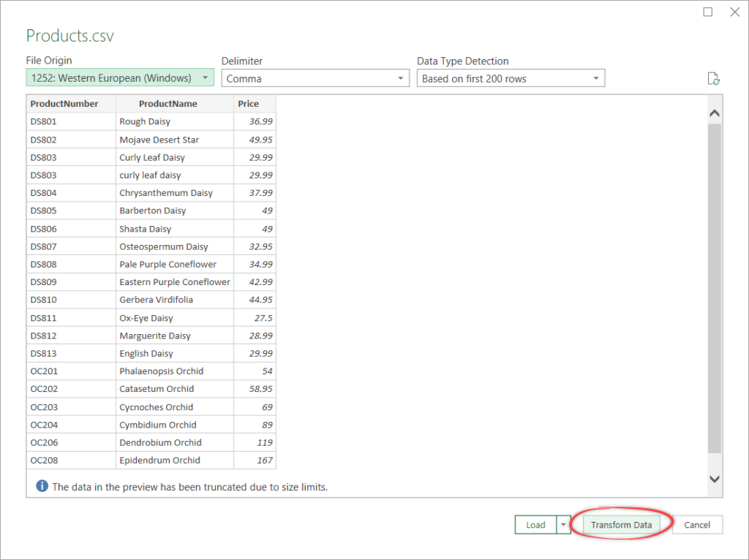The height and width of the screenshot is (560, 749).
Task: Click the Transform Data button
Action: click(x=621, y=525)
